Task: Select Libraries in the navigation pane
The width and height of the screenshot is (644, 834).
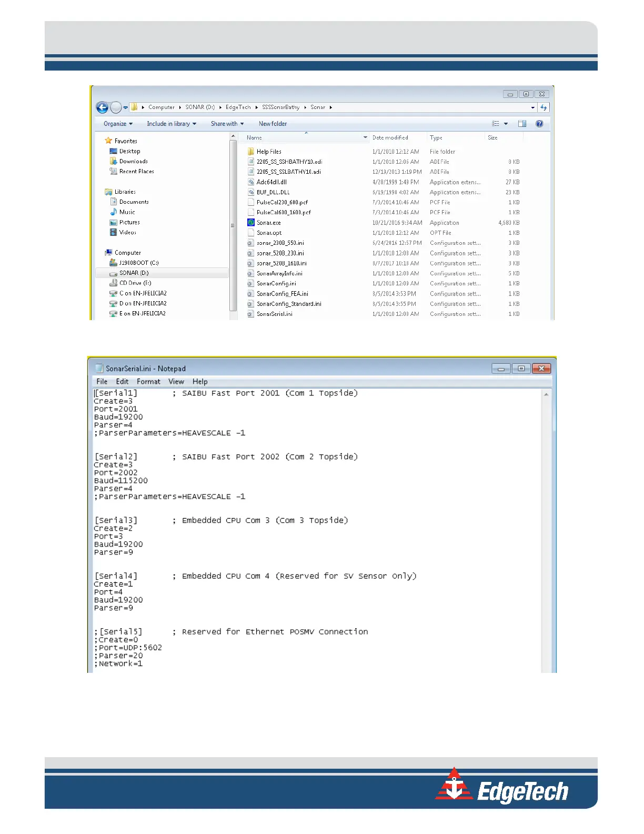Action: (x=125, y=192)
